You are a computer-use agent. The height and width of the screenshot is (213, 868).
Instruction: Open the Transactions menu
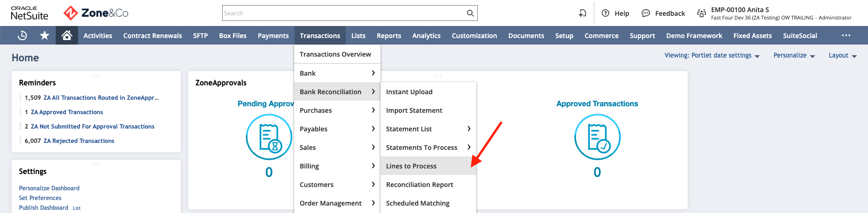click(320, 36)
